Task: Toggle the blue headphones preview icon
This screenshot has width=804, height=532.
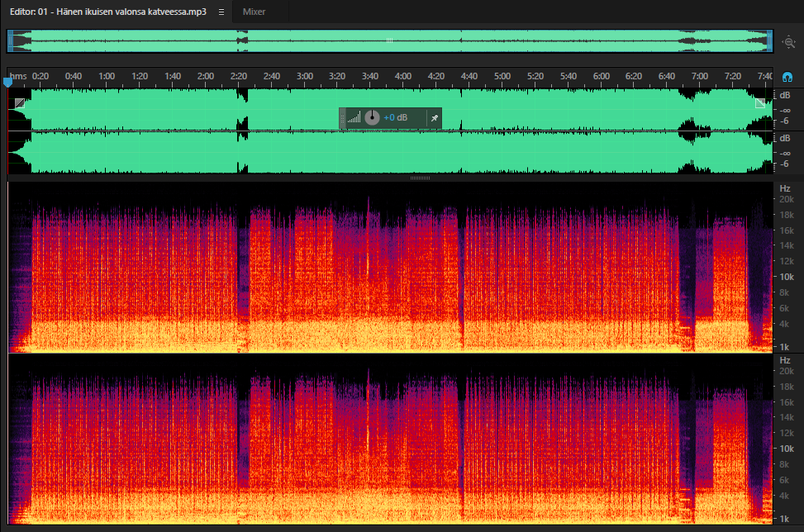Action: click(x=787, y=78)
